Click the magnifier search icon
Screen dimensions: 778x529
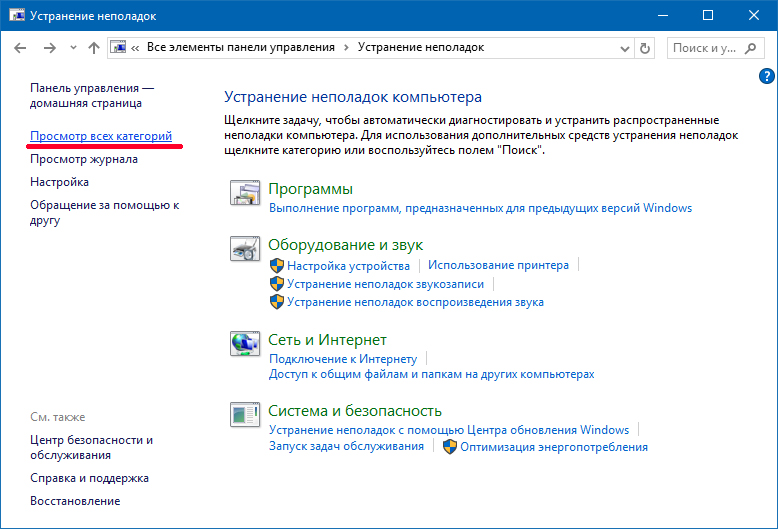pyautogui.click(x=751, y=48)
